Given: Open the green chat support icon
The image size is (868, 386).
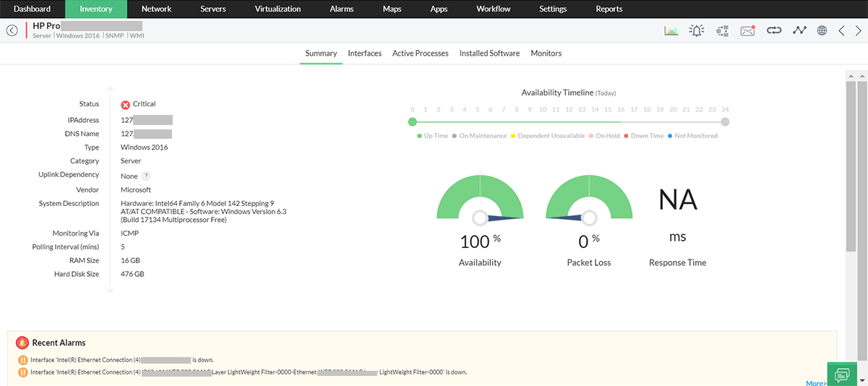Looking at the screenshot, I should click(x=841, y=374).
